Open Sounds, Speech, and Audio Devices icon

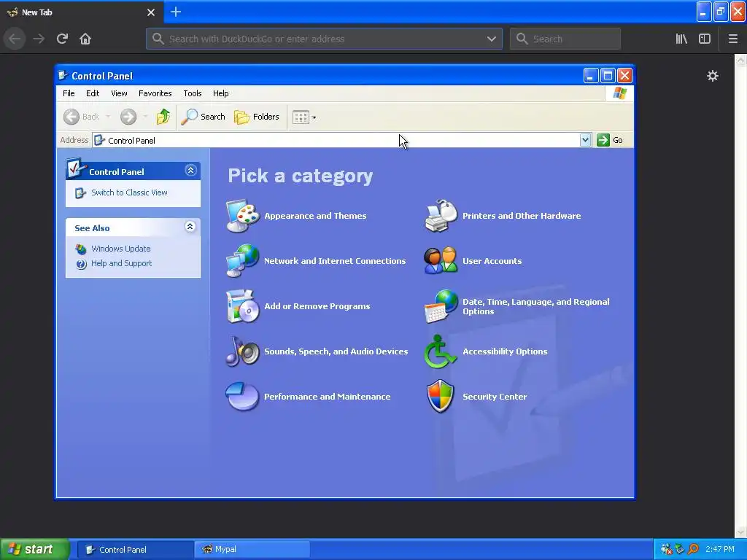pyautogui.click(x=242, y=351)
